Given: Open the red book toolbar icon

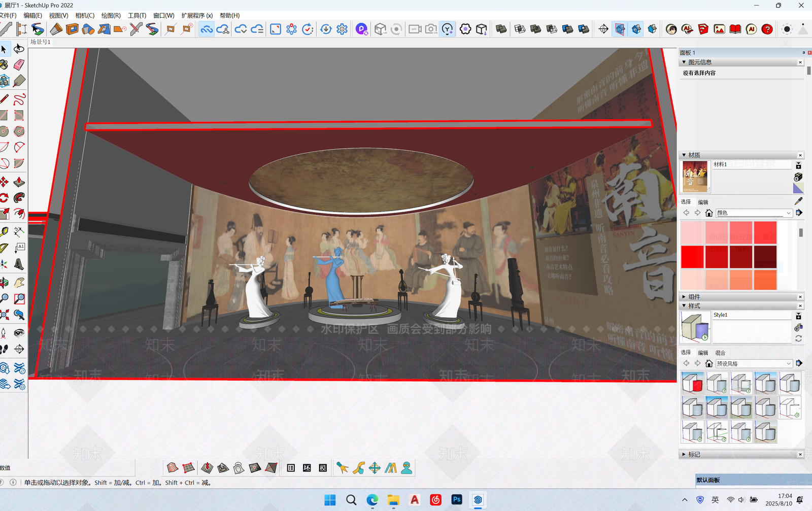Looking at the screenshot, I should [735, 29].
